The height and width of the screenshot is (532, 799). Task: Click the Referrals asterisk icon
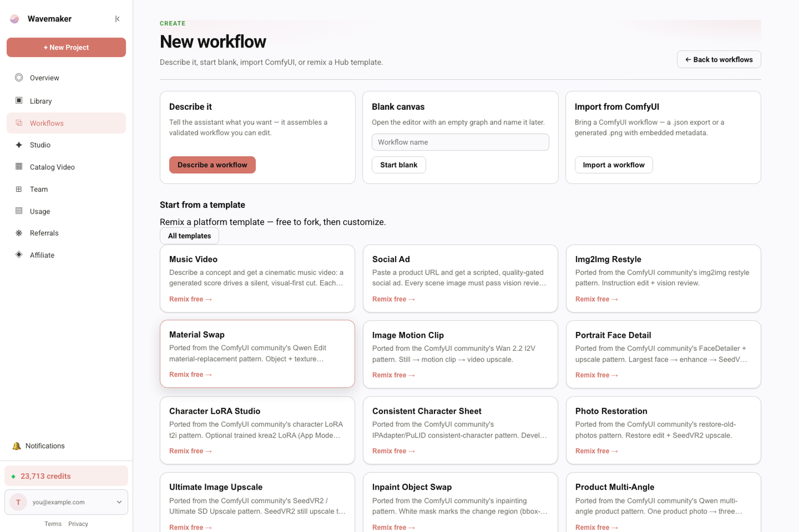click(19, 233)
